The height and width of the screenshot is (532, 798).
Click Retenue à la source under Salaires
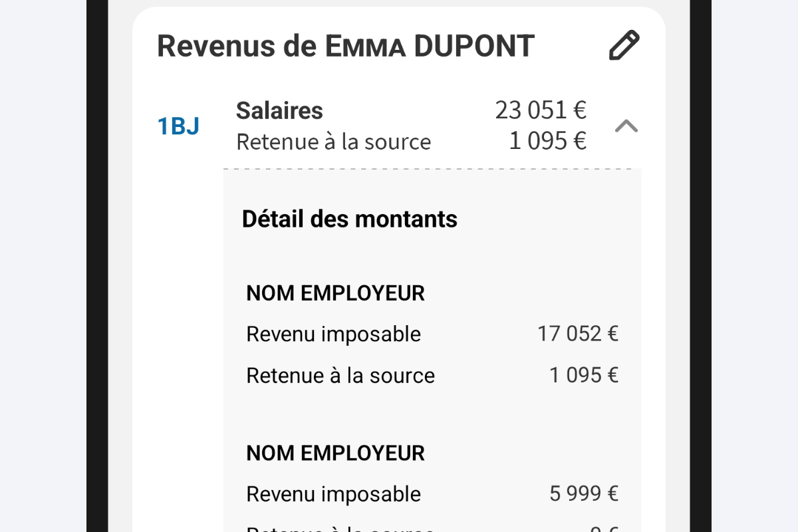(333, 142)
